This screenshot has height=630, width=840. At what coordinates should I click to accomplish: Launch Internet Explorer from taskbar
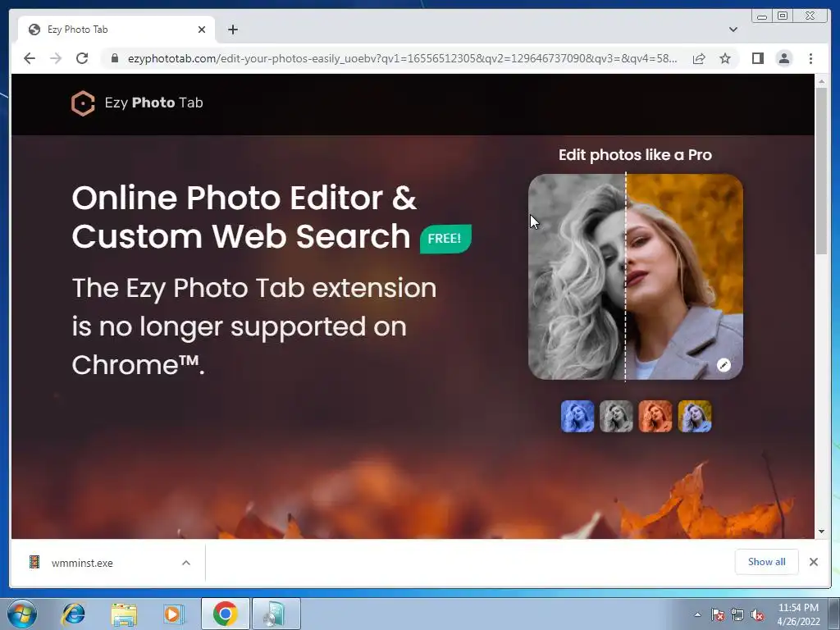pyautogui.click(x=73, y=614)
